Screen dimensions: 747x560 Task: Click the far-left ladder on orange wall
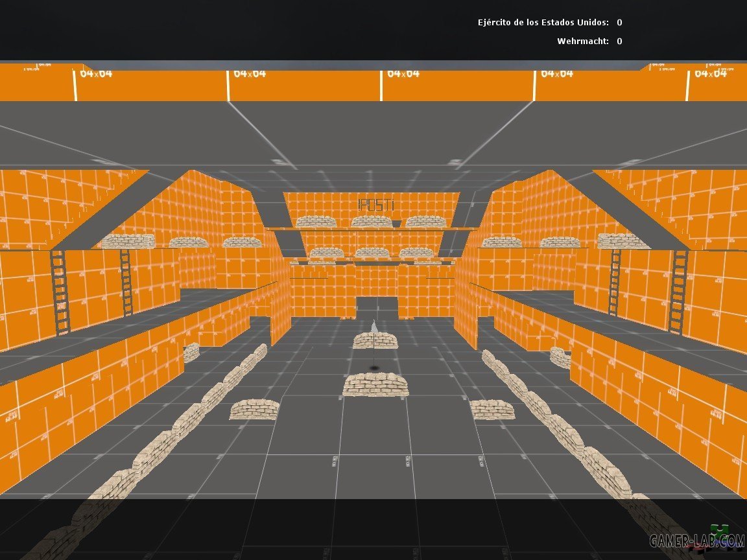pyautogui.click(x=60, y=292)
